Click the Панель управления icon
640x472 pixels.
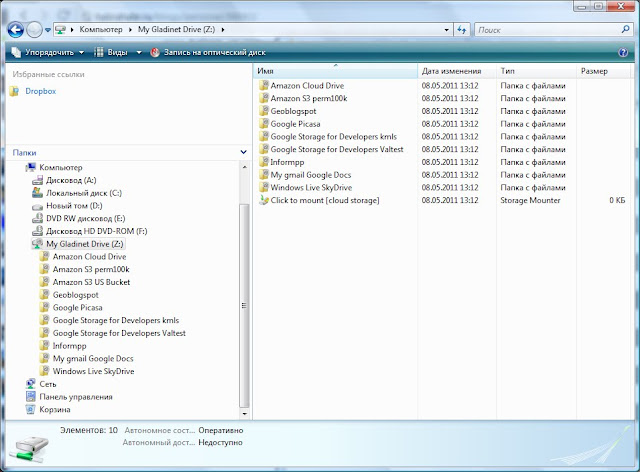pyautogui.click(x=31, y=396)
